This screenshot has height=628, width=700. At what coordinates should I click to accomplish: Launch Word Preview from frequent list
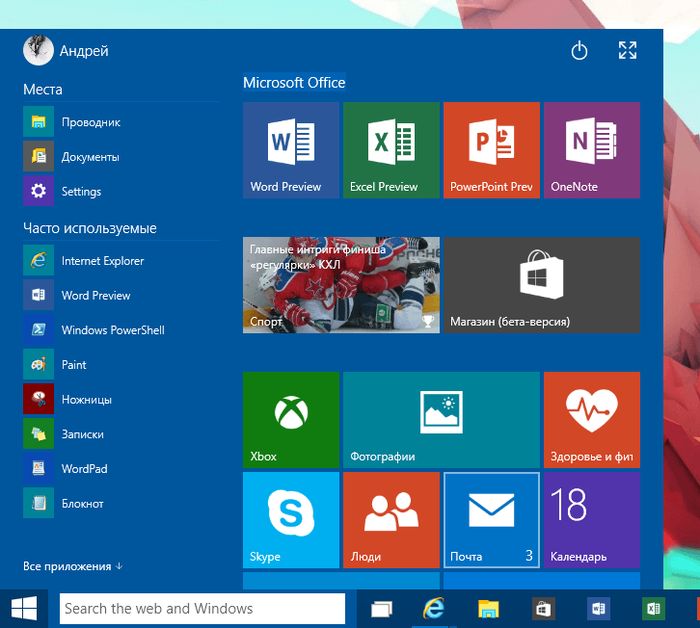click(121, 295)
